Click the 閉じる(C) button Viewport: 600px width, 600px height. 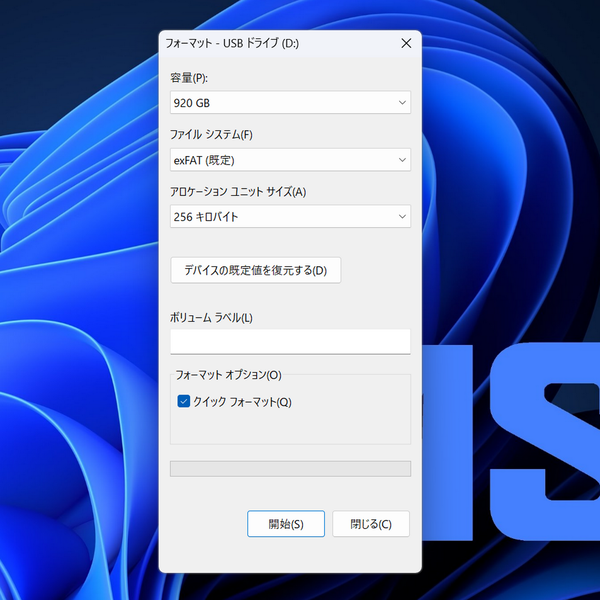[370, 524]
